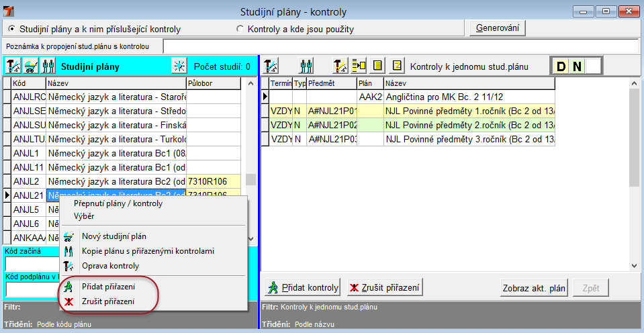Click the yellow list-with-arrow icon in Kontroly toolbar
This screenshot has width=644, height=333.
point(359,66)
